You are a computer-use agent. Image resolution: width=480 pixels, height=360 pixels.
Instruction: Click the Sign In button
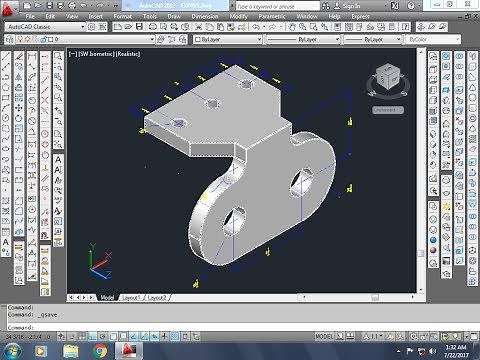348,6
